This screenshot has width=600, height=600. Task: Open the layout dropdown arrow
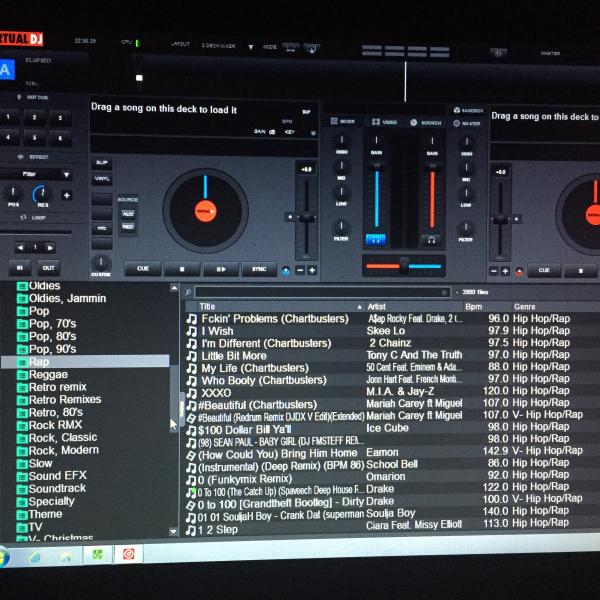(251, 47)
